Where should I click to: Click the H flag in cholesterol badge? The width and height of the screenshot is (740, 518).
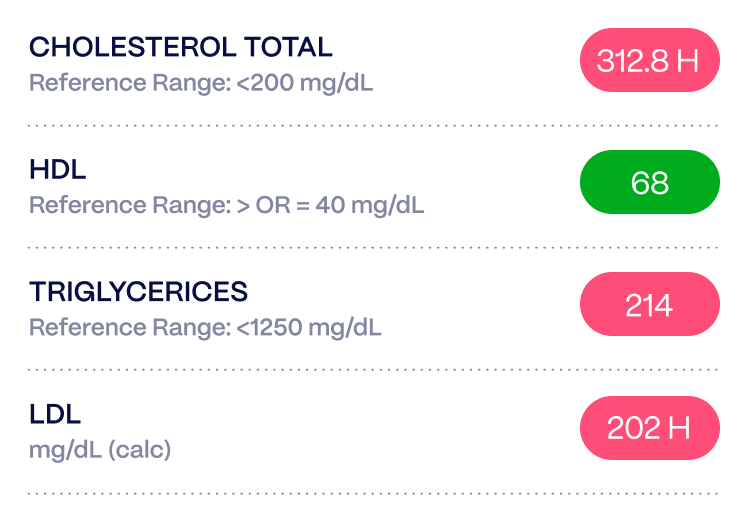point(688,61)
